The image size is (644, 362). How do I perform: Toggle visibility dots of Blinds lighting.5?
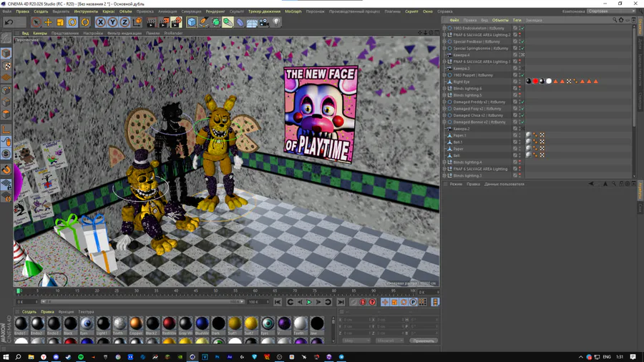[x=519, y=95]
